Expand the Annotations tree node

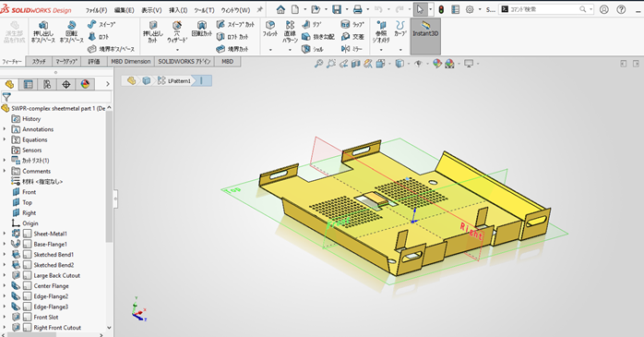[x=5, y=129]
